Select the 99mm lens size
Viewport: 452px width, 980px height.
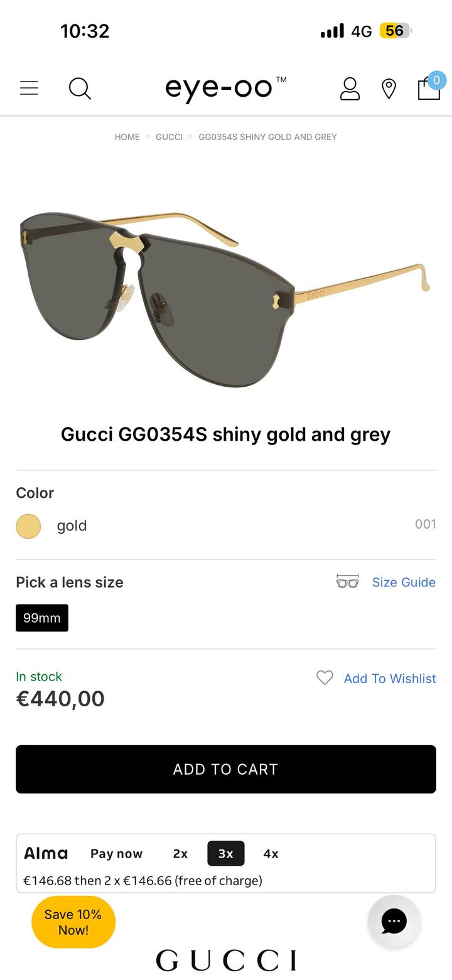point(42,618)
